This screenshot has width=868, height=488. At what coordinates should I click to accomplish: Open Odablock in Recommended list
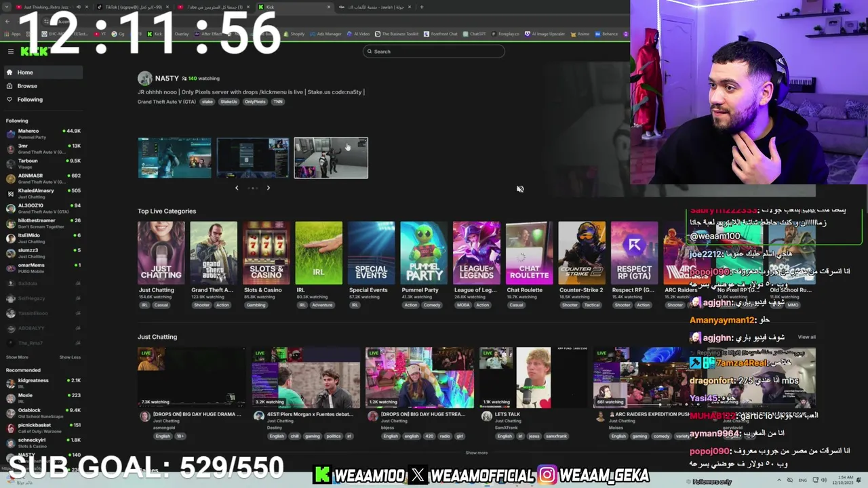point(42,413)
